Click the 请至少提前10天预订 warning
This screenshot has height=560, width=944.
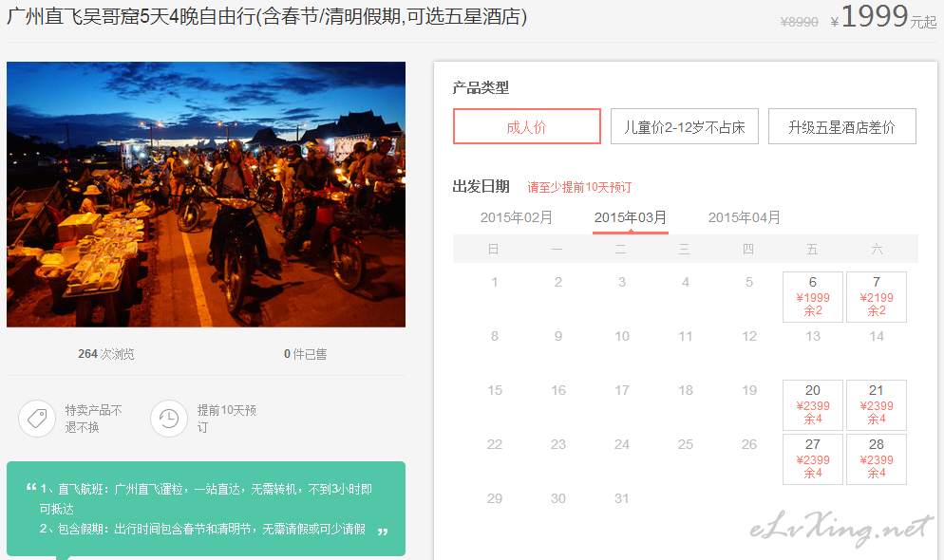tap(579, 187)
